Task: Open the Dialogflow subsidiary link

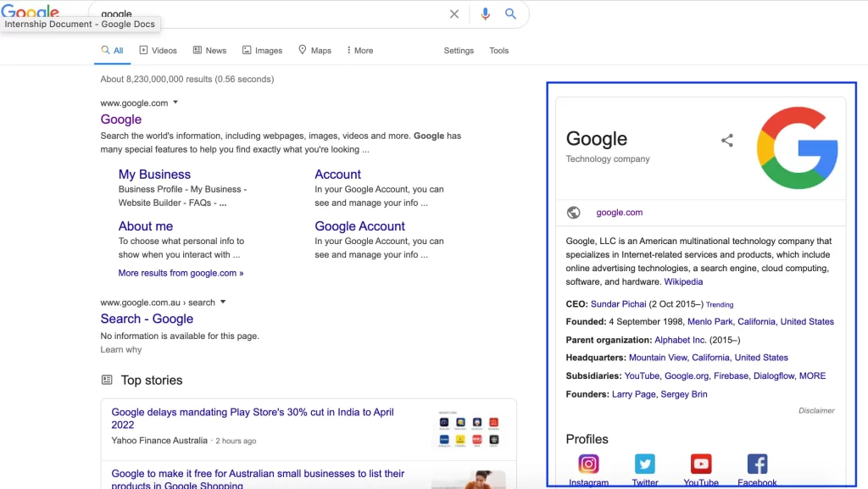Action: click(774, 375)
